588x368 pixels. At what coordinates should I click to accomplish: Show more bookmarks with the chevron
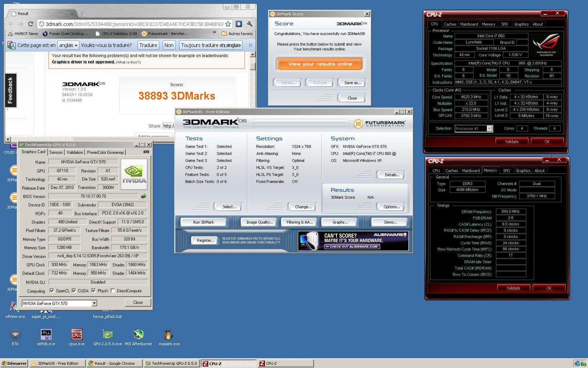(215, 33)
